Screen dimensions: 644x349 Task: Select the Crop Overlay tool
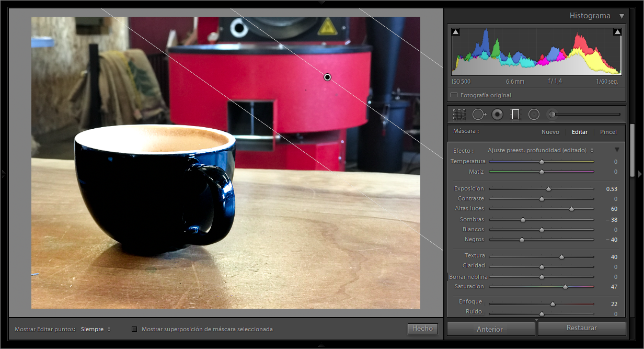tap(459, 114)
